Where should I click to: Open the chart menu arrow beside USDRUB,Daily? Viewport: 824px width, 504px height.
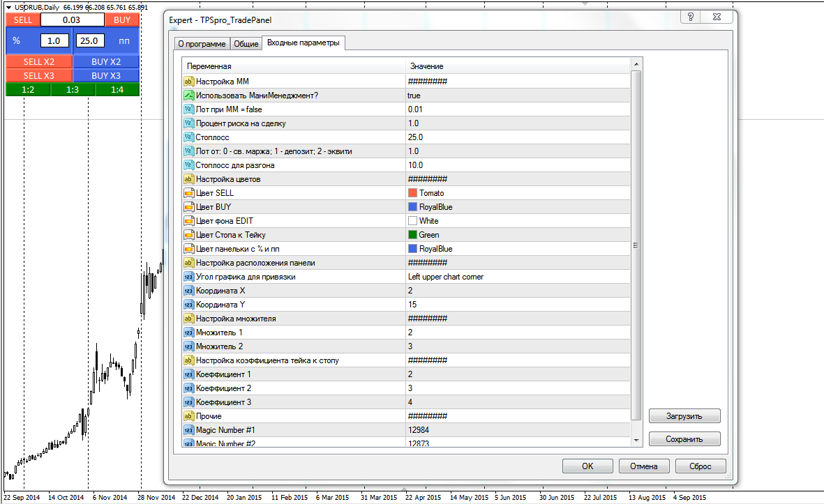[x=8, y=8]
